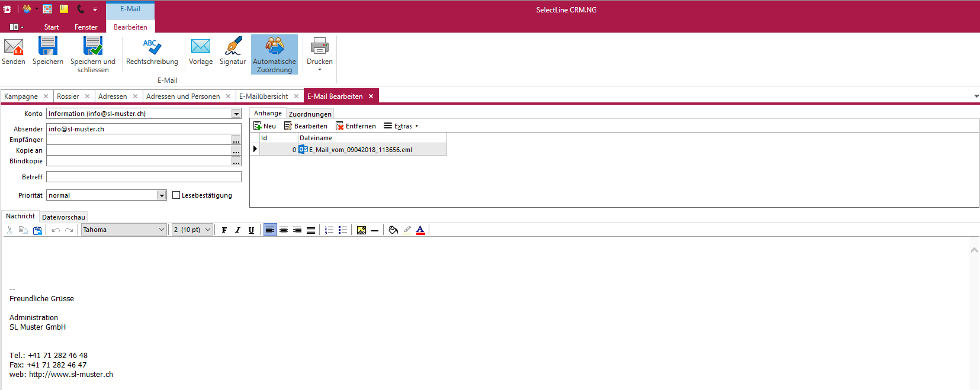The width and height of the screenshot is (980, 390).
Task: Insert a Signatur via the pen icon
Action: point(233,47)
